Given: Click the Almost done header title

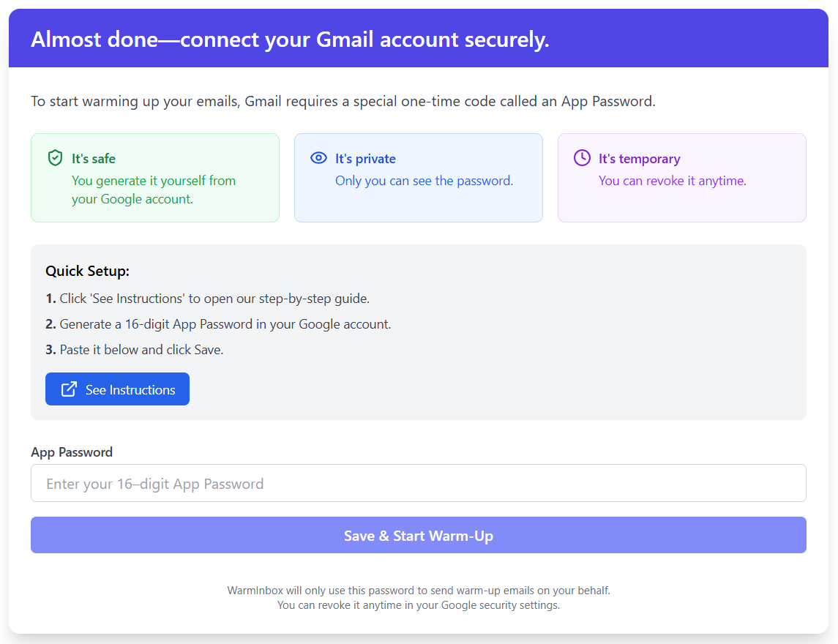Looking at the screenshot, I should pyautogui.click(x=291, y=39).
